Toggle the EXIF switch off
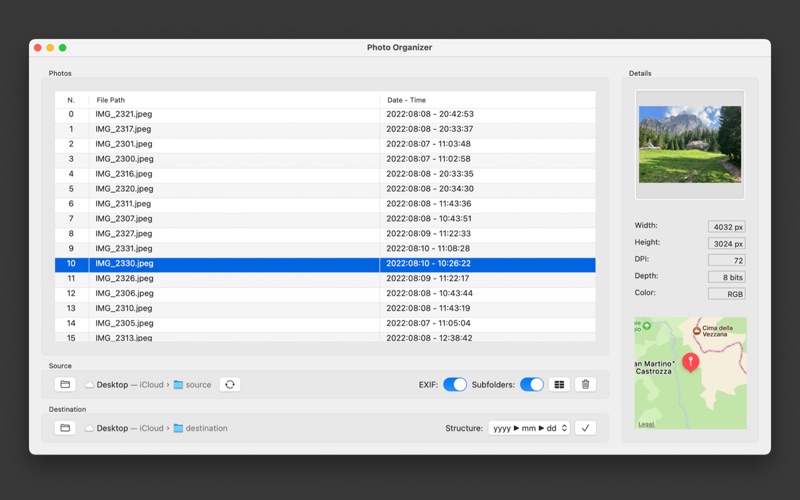 tap(455, 384)
